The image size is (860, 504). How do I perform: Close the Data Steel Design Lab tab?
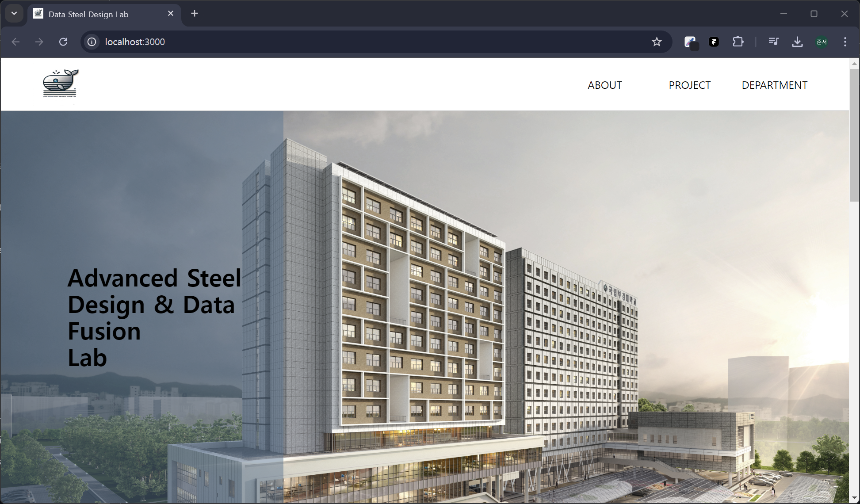point(171,14)
